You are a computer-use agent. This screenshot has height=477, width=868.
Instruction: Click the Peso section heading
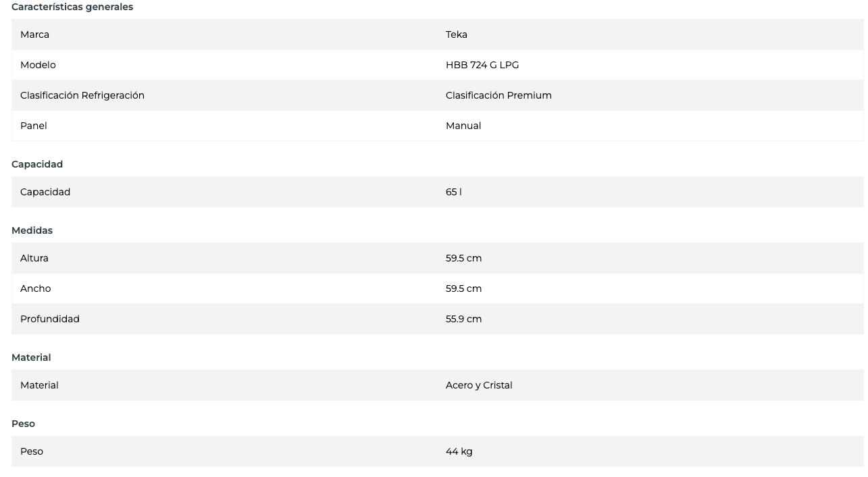(x=23, y=424)
